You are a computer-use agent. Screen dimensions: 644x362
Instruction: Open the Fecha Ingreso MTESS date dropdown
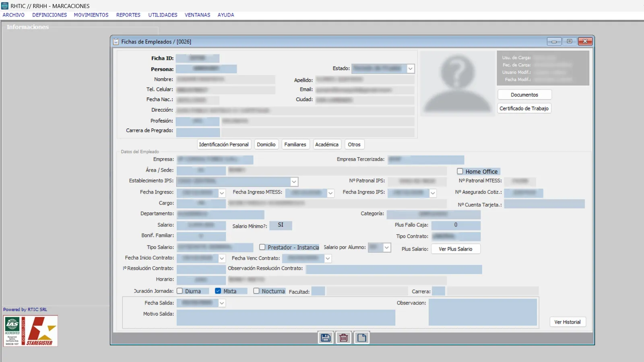330,193
